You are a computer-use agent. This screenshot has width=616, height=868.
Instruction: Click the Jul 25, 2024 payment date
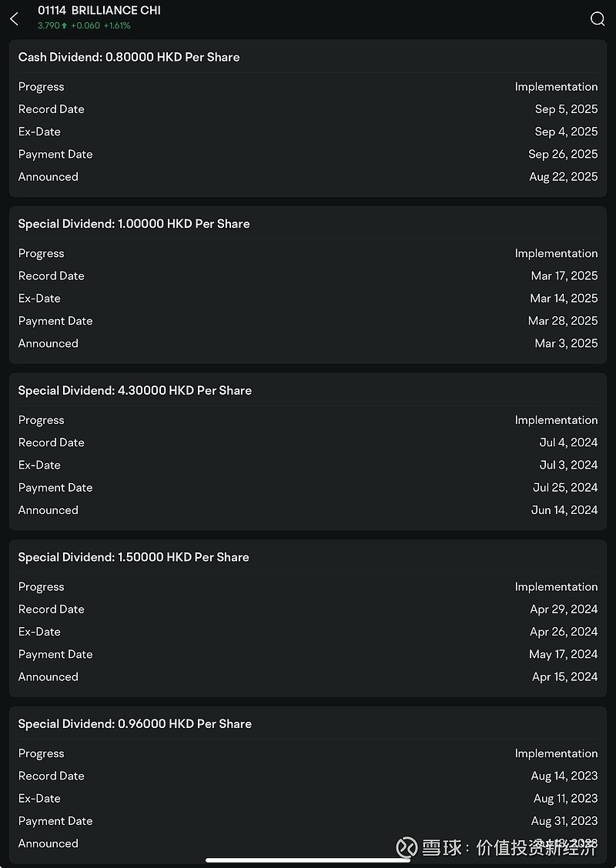[x=565, y=488]
